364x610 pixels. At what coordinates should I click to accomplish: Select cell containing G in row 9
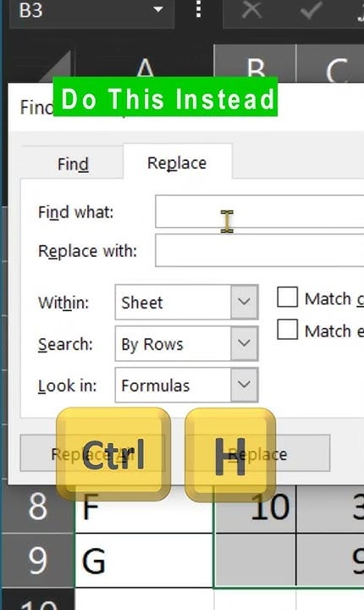point(144,560)
